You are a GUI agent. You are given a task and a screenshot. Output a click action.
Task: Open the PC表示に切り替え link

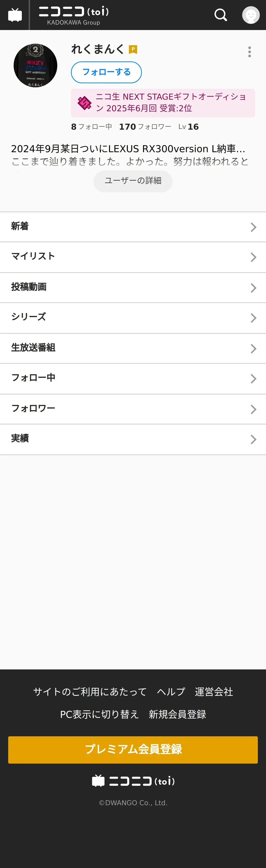click(99, 714)
